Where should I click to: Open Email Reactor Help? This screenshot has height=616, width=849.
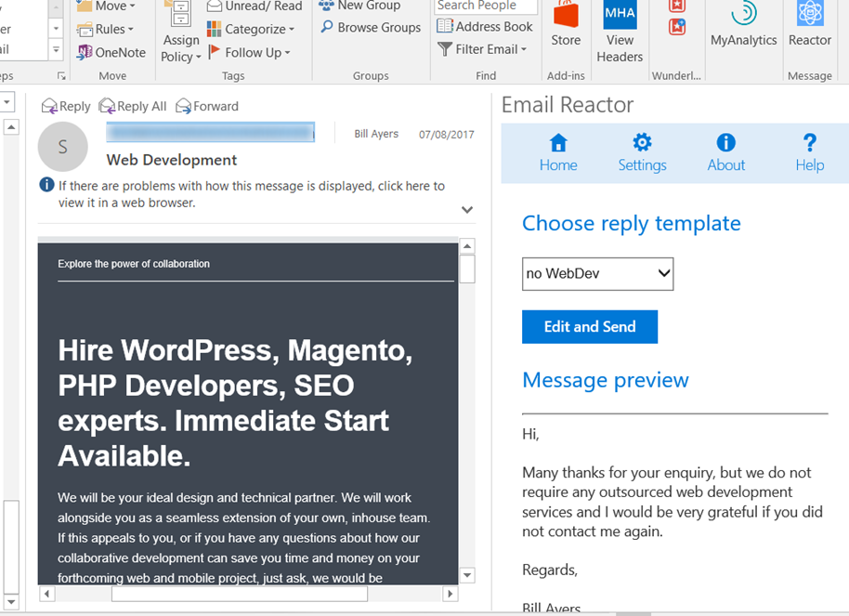pyautogui.click(x=809, y=153)
